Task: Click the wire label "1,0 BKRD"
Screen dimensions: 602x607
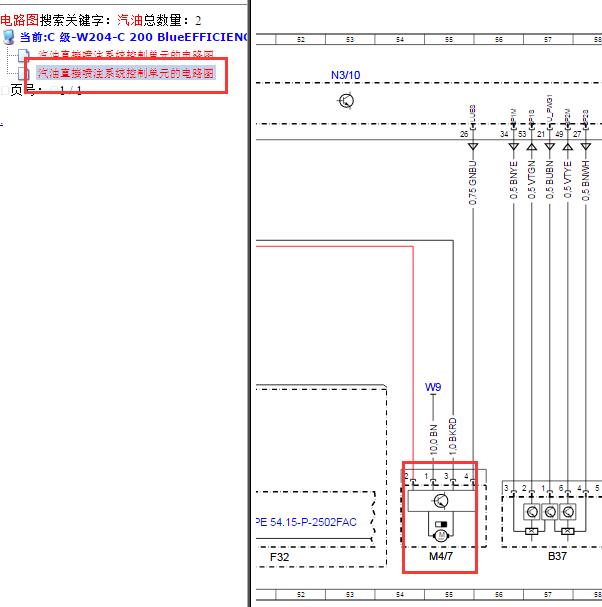Action: click(x=453, y=436)
